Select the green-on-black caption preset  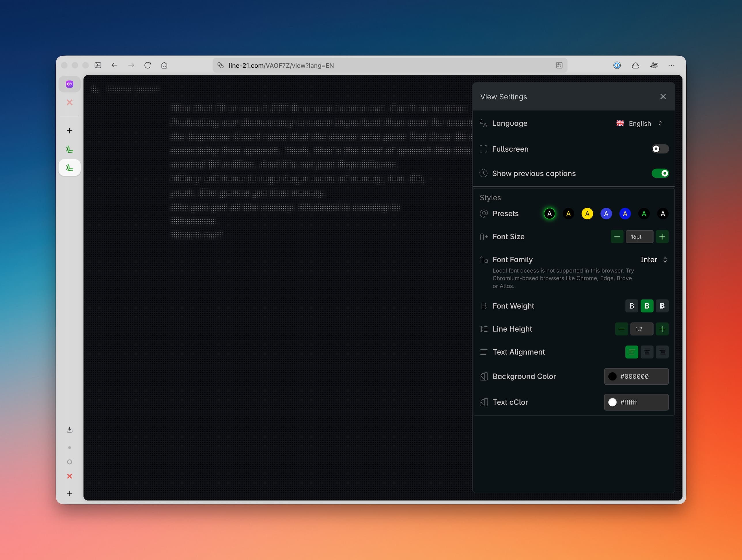pyautogui.click(x=644, y=213)
